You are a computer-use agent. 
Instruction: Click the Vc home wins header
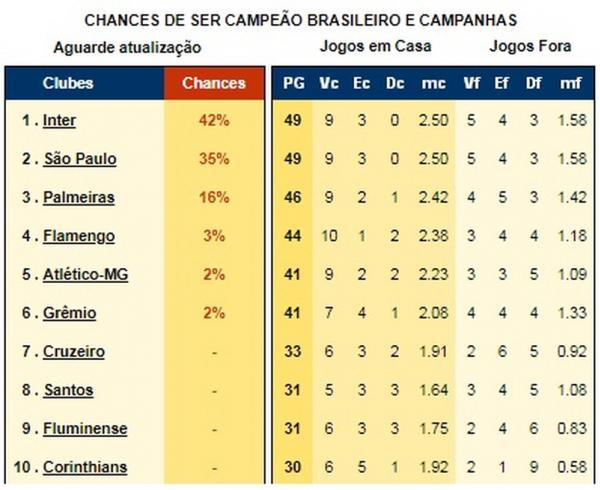click(328, 83)
